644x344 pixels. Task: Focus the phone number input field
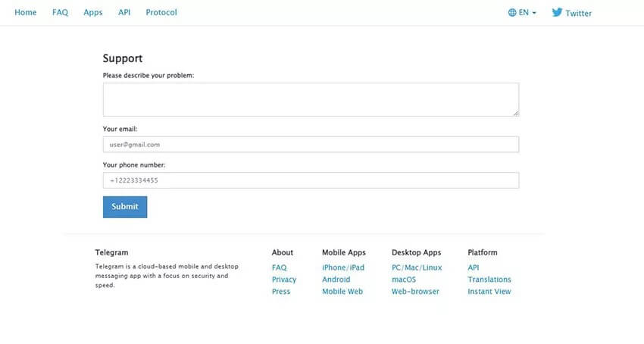coord(311,180)
